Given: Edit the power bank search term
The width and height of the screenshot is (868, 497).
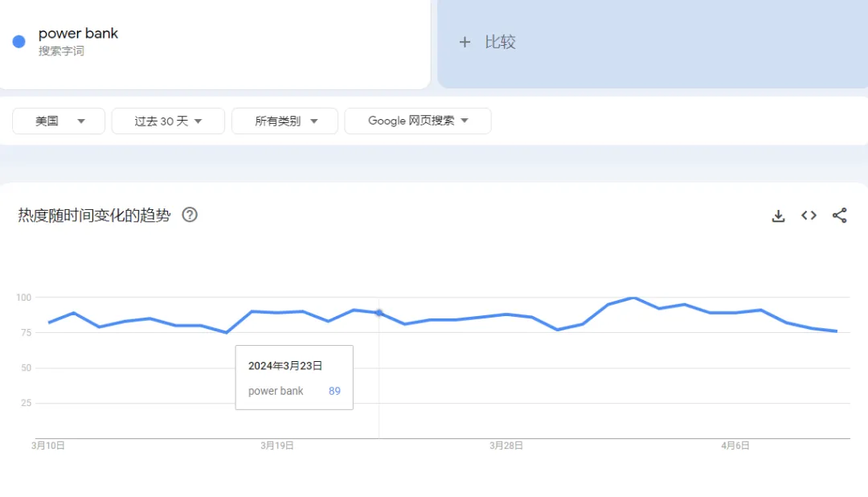Looking at the screenshot, I should [79, 34].
